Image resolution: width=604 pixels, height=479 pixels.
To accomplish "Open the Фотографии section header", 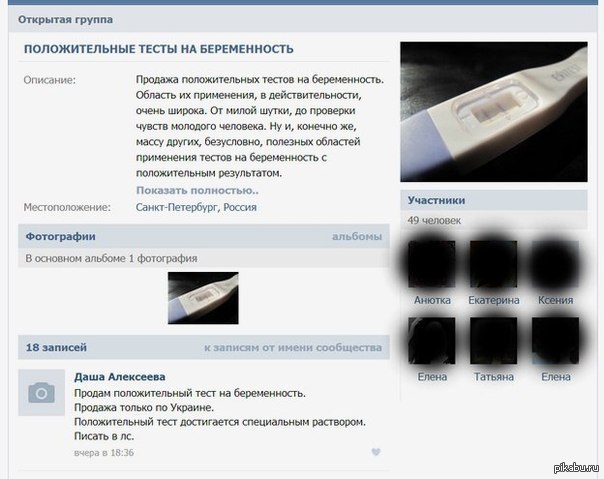I will click(x=61, y=237).
